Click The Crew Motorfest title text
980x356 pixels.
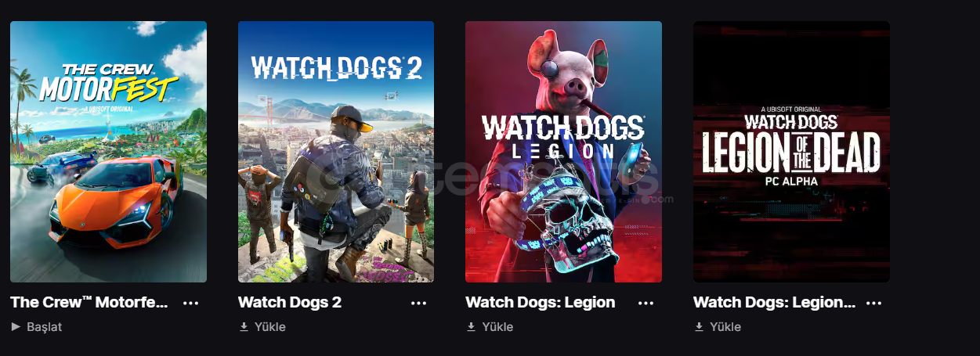click(89, 302)
